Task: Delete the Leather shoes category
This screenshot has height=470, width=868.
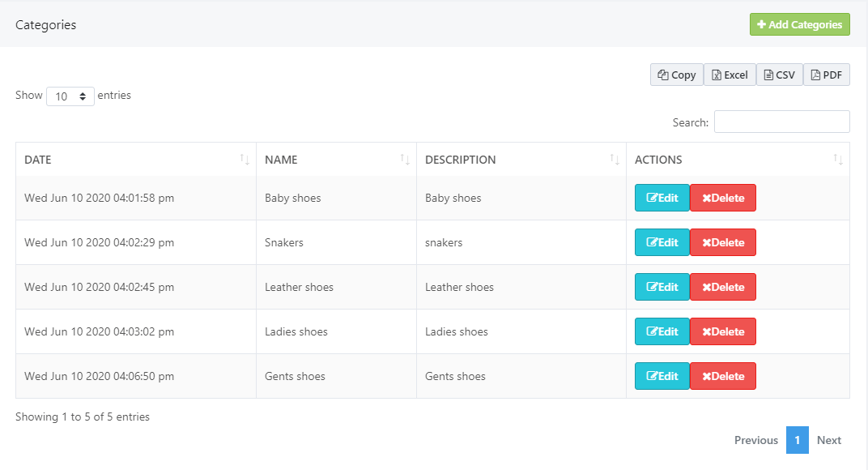Action: coord(723,287)
